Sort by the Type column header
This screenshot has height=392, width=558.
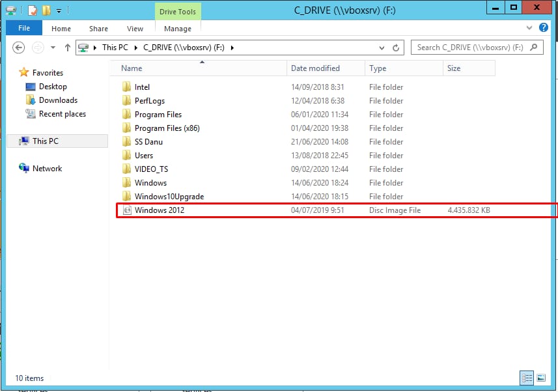[404, 68]
